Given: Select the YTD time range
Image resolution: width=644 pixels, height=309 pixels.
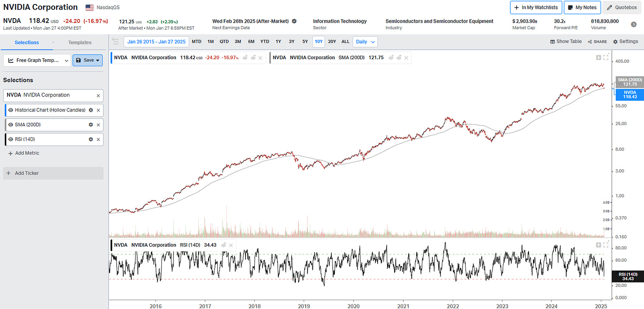Looking at the screenshot, I should (264, 42).
